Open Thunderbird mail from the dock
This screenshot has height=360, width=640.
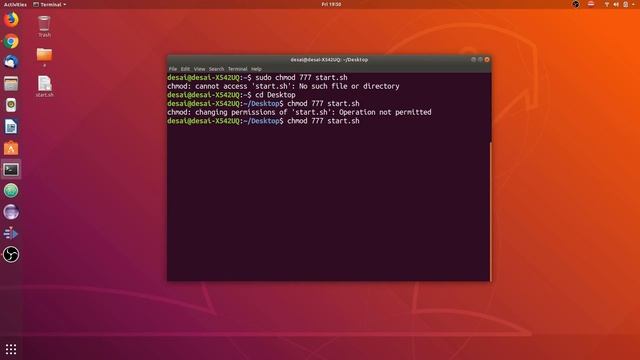(11, 62)
